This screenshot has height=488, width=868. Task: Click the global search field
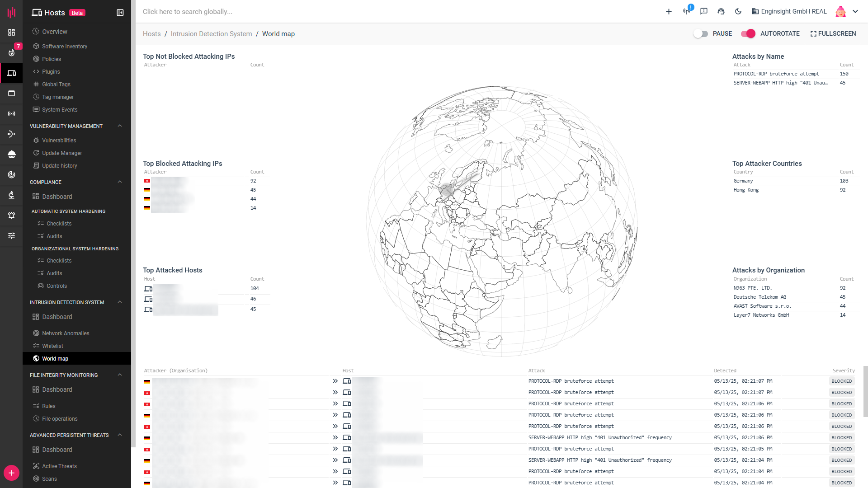188,12
